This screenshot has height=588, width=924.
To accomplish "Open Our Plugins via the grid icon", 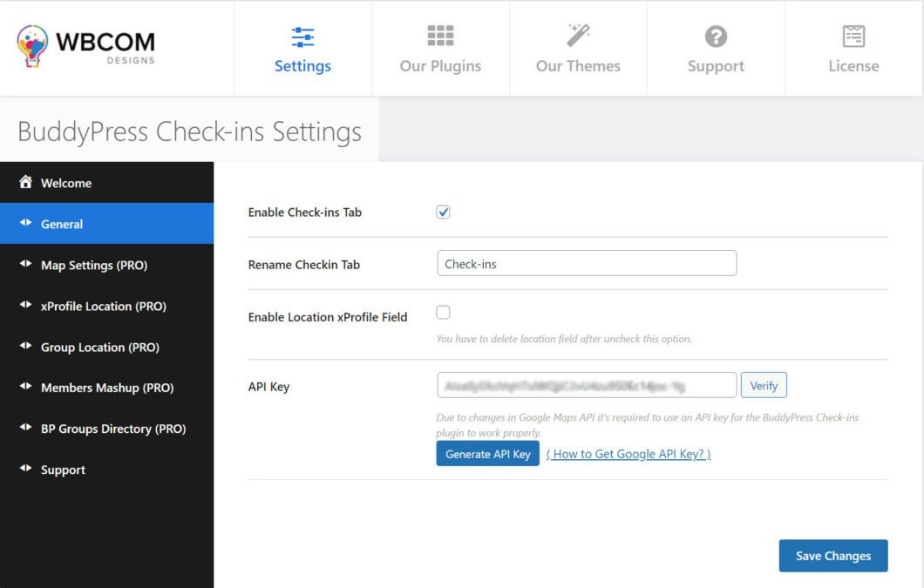I will pos(440,37).
